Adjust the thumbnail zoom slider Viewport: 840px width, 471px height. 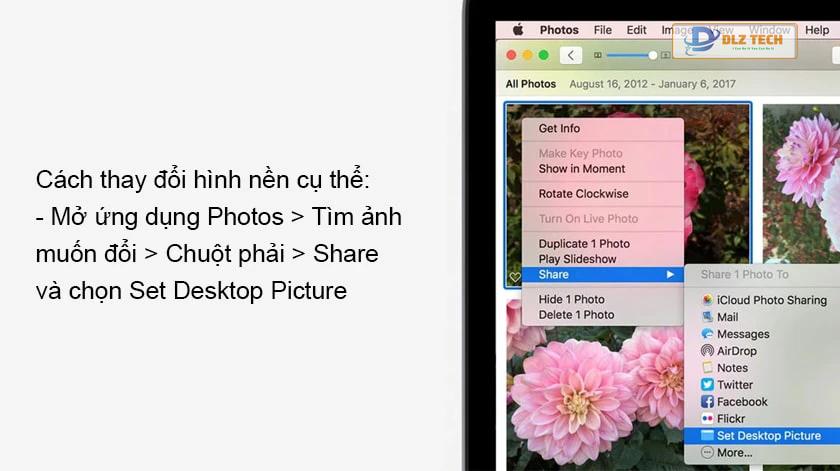click(x=631, y=55)
